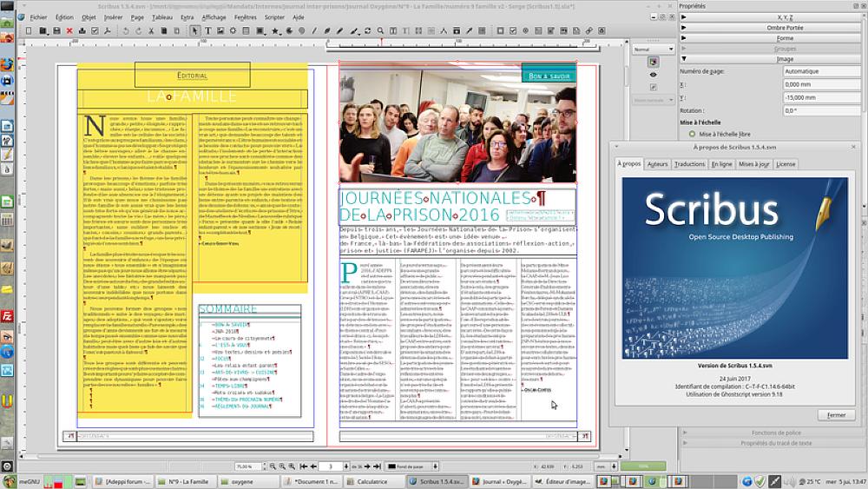Expand the Fonctions de police section

[771, 433]
